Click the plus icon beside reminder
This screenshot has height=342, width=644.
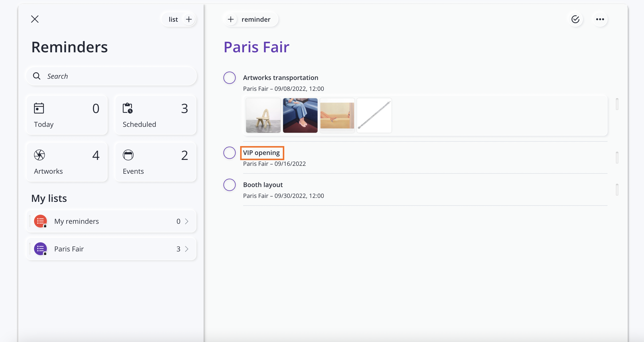231,19
